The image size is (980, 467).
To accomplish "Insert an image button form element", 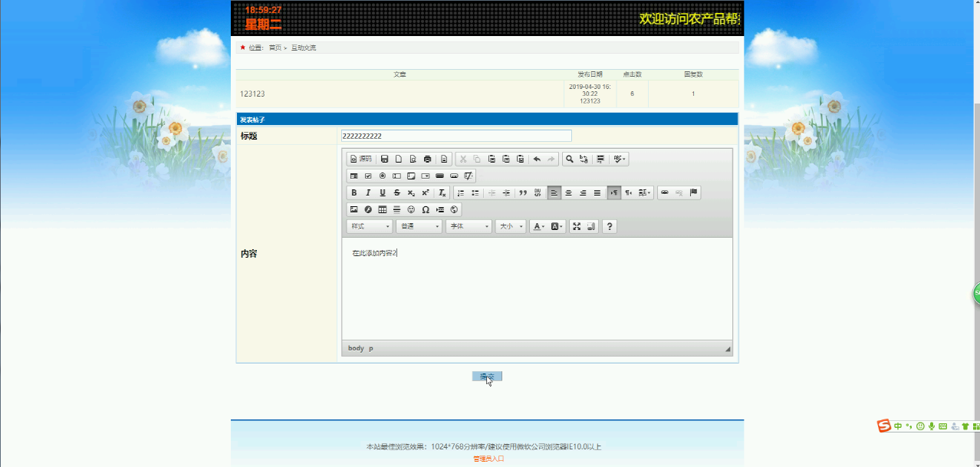I will 454,176.
